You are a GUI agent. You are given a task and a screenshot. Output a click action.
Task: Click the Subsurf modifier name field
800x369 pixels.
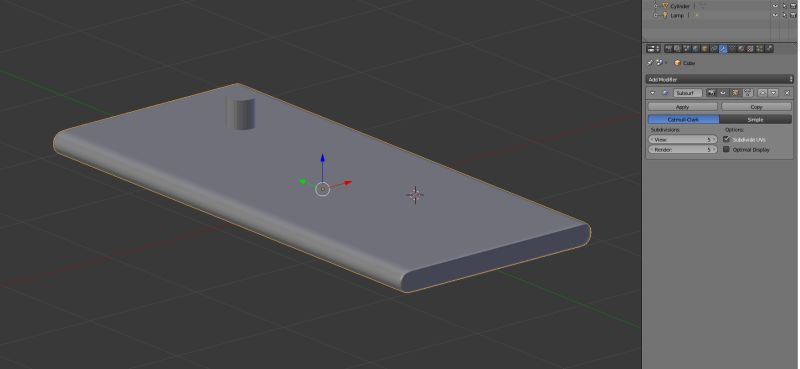click(x=688, y=93)
